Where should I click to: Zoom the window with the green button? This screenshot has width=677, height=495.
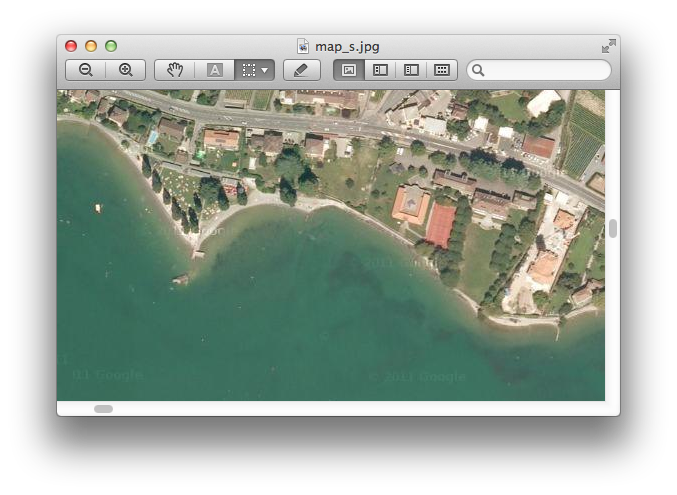(111, 46)
